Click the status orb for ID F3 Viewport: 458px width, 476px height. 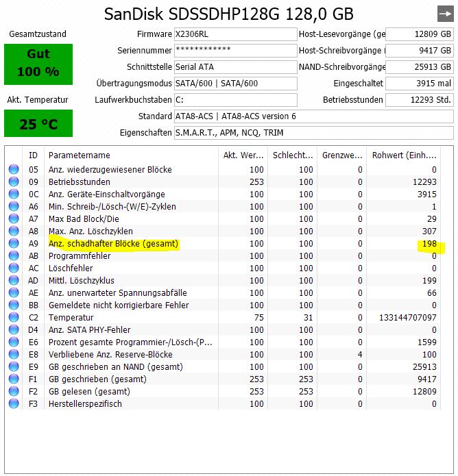(14, 403)
